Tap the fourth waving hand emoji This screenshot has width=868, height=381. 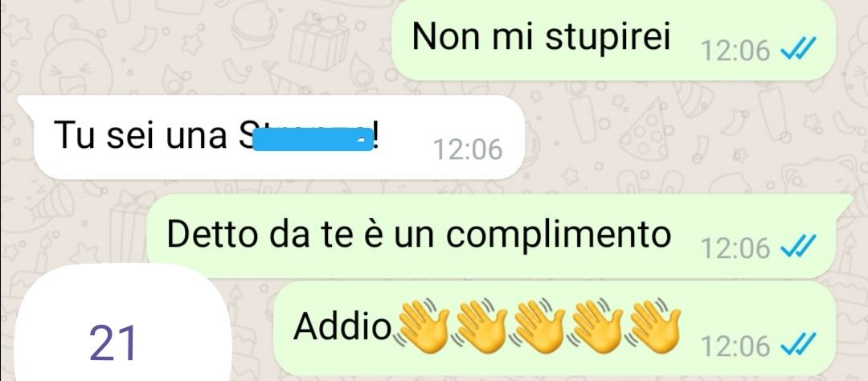[596, 326]
